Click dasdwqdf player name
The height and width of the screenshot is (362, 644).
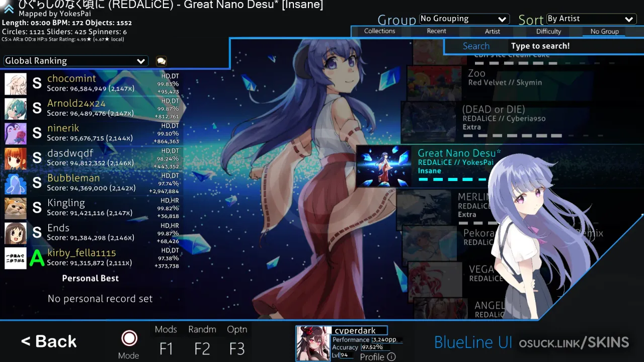tap(70, 153)
